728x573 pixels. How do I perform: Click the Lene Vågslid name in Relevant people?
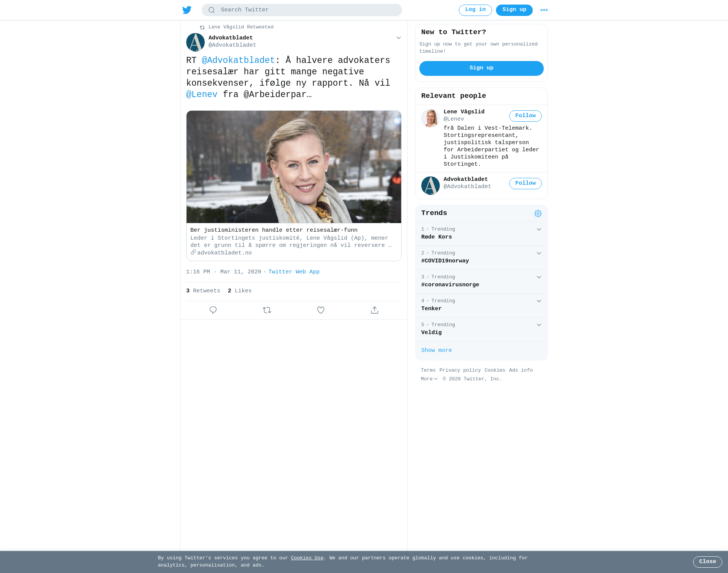tap(464, 112)
